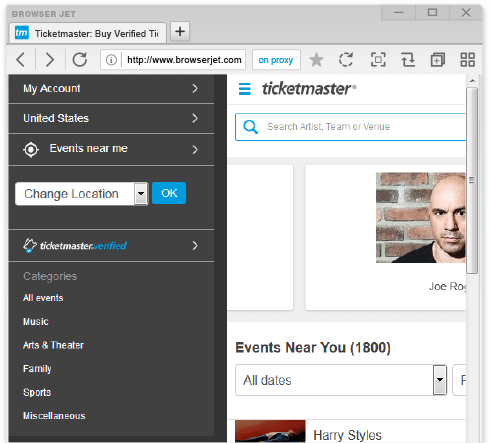
Task: Go forward with the browser forward arrow
Action: click(49, 60)
